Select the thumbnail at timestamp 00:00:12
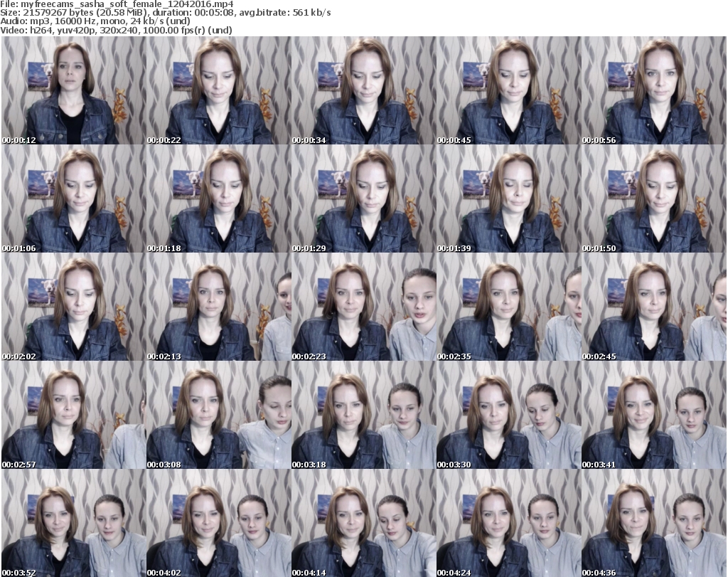The height and width of the screenshot is (577, 728). (x=74, y=90)
